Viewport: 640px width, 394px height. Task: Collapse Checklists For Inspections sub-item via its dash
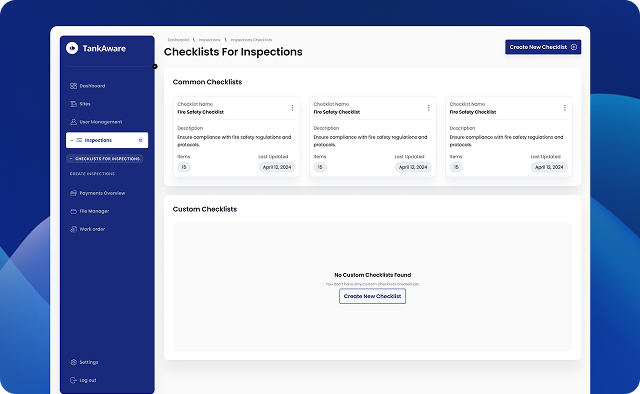click(71, 158)
